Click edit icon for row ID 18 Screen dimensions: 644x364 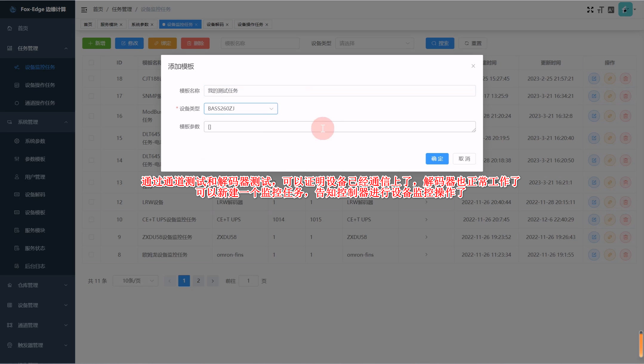pos(594,78)
